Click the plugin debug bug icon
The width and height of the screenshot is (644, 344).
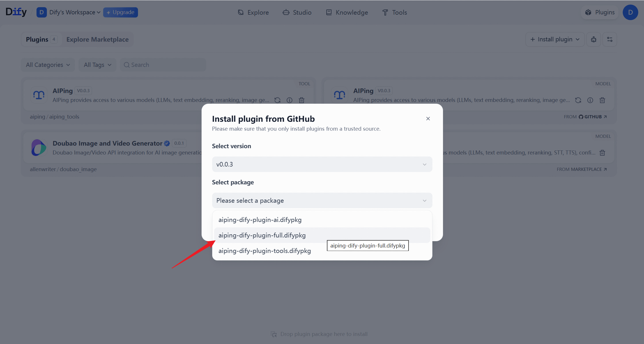coord(593,40)
